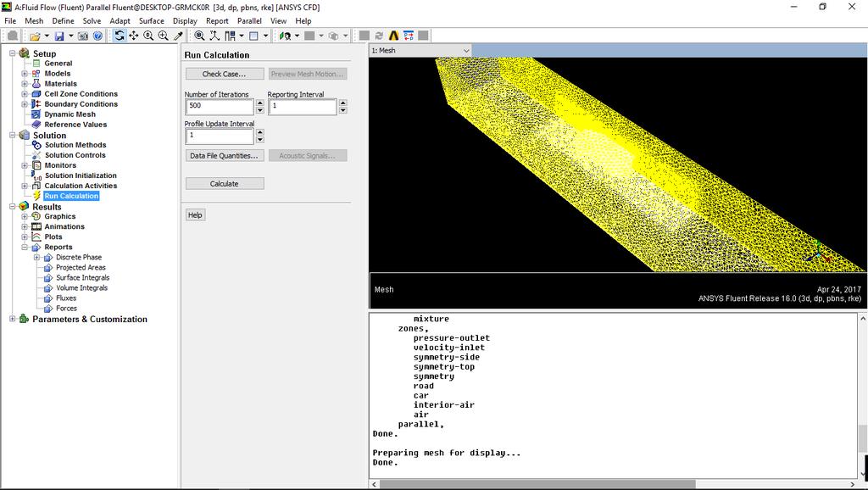868x490 pixels.
Task: Open the Surface menu
Action: [x=151, y=21]
